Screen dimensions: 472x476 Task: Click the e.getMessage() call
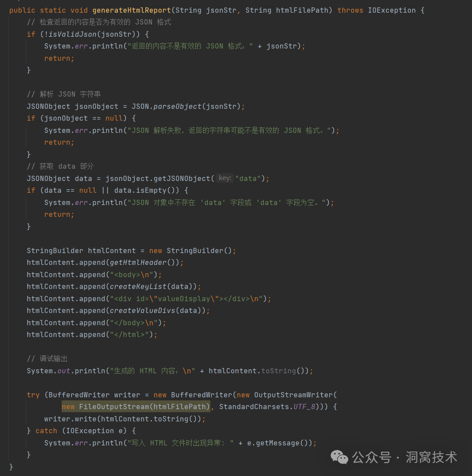tap(278, 443)
